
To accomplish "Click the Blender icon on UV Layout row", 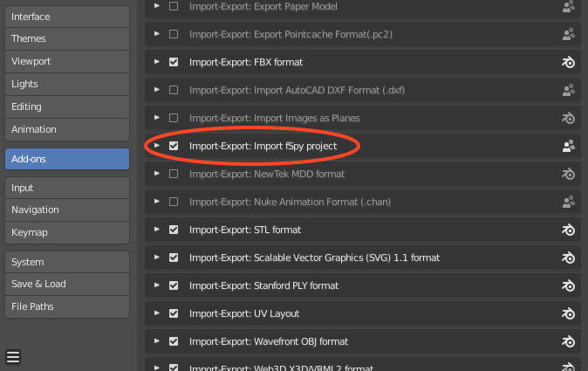I will click(x=569, y=313).
